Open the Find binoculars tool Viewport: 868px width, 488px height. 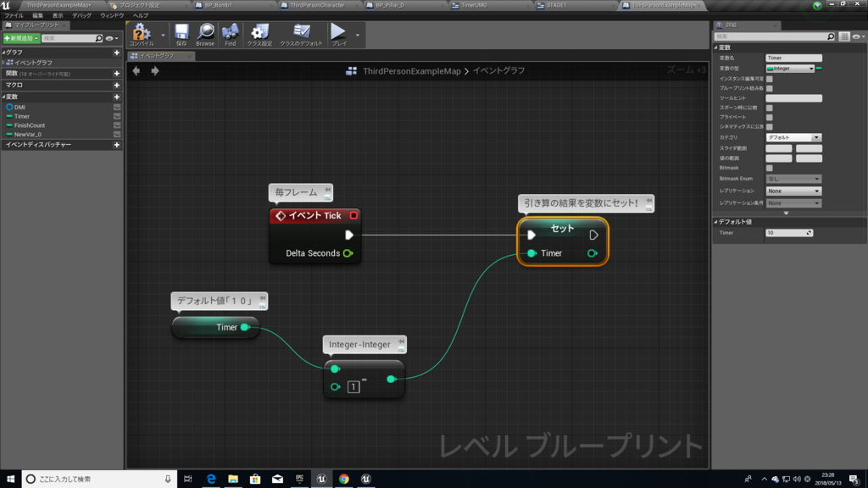[231, 34]
